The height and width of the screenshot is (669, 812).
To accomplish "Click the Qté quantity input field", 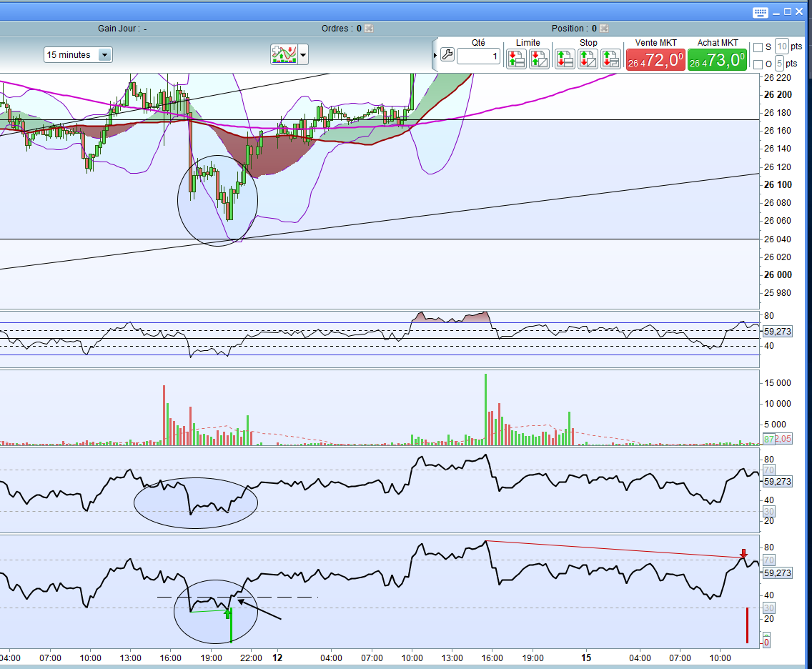I will [478, 56].
